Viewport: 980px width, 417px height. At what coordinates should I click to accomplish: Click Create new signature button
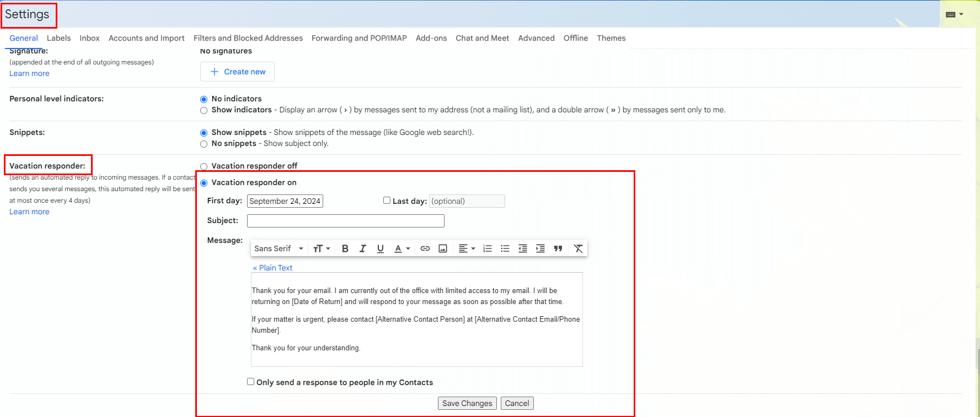click(237, 72)
